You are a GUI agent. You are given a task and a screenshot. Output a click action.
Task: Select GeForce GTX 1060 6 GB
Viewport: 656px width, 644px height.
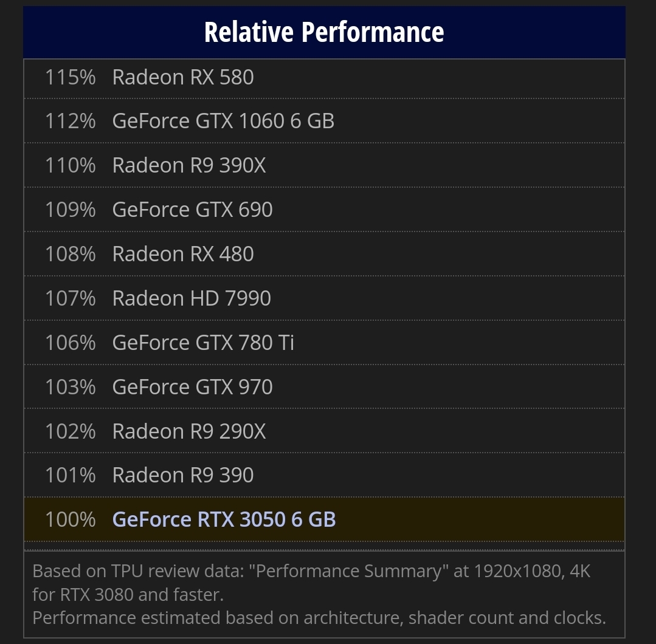(x=223, y=122)
